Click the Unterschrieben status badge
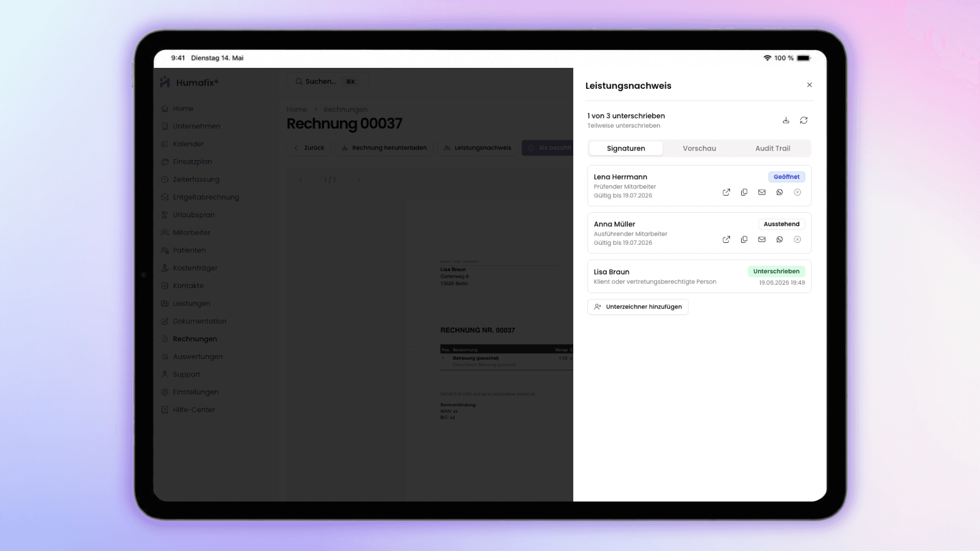The height and width of the screenshot is (551, 980). (x=776, y=271)
